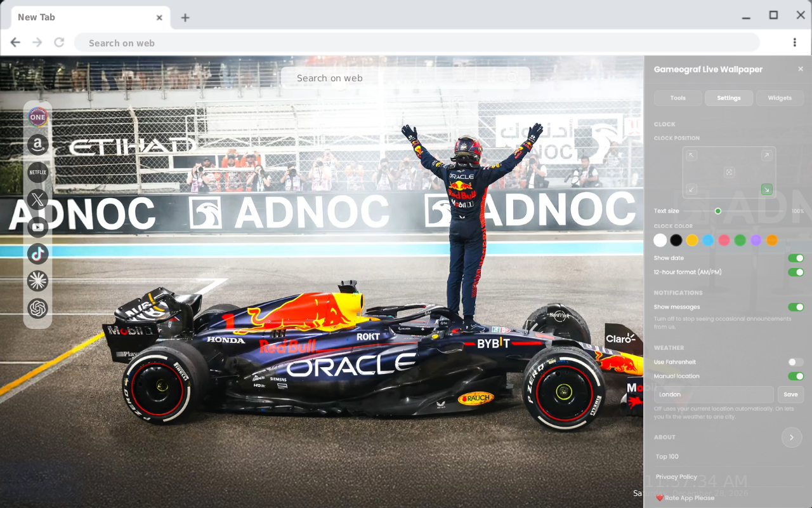
Task: Toggle the 12-hour format (AM/PM) switch
Action: click(x=796, y=272)
